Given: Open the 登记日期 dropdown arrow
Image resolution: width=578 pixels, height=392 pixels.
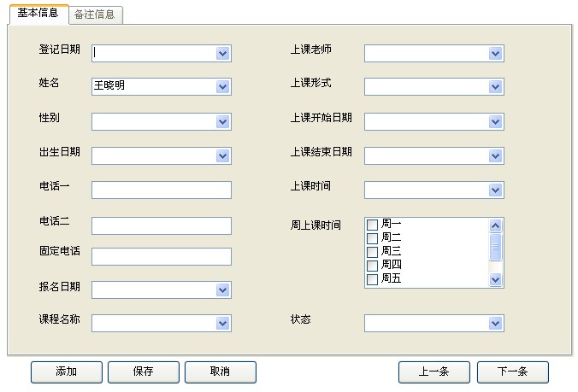Looking at the screenshot, I should click(222, 54).
